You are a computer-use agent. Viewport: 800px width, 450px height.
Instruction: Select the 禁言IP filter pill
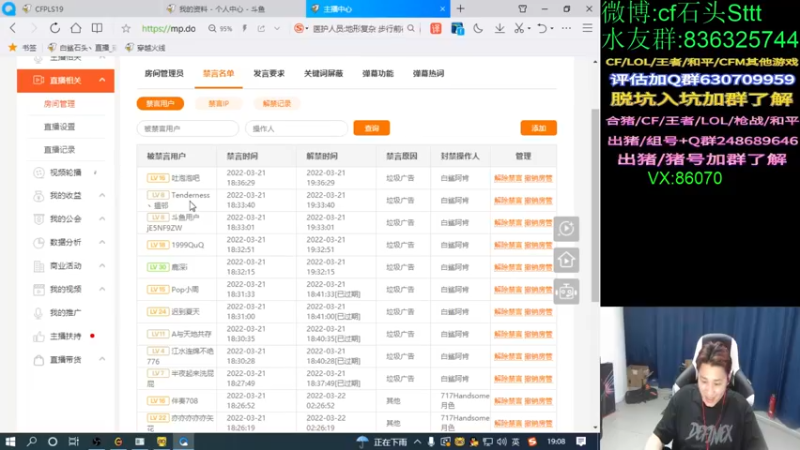pyautogui.click(x=218, y=104)
